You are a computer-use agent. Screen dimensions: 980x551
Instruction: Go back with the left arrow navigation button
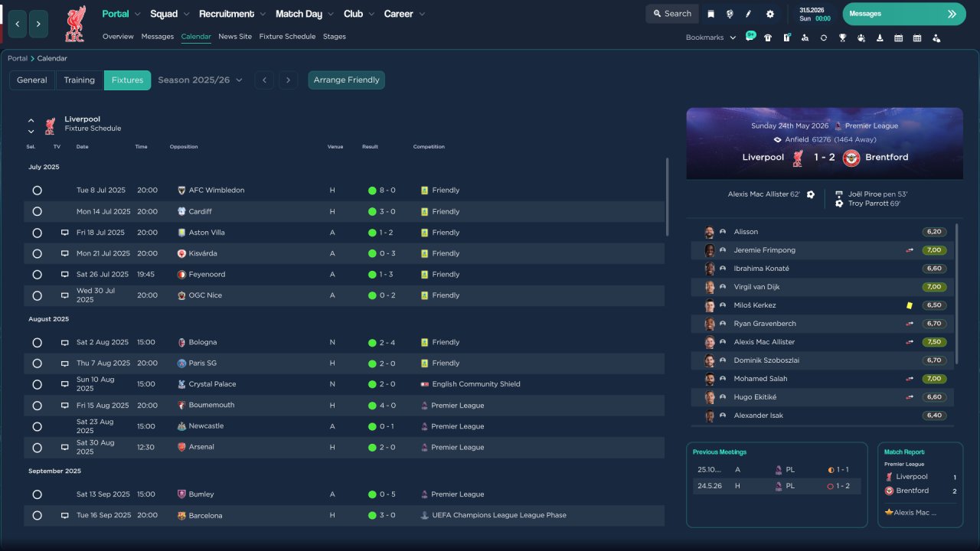18,24
